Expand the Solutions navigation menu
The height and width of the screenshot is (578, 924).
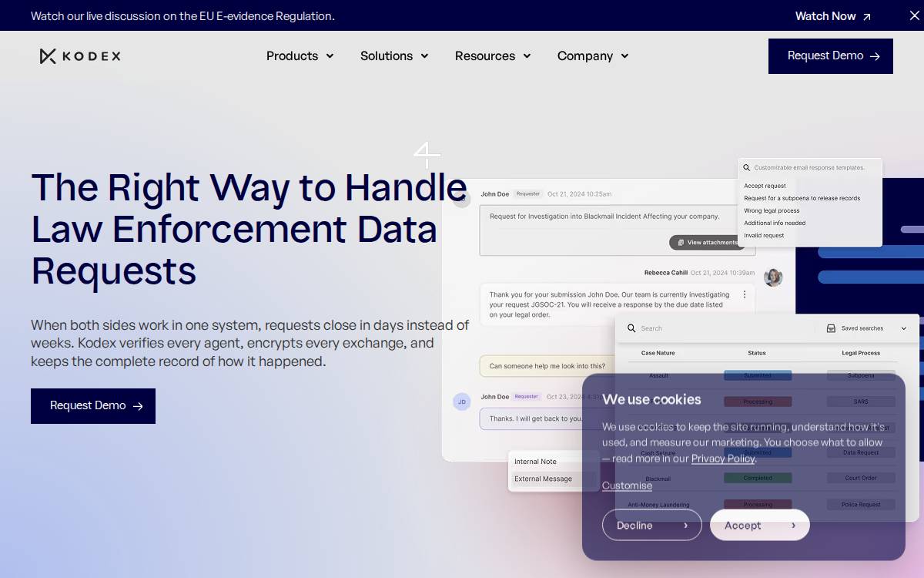(x=394, y=56)
